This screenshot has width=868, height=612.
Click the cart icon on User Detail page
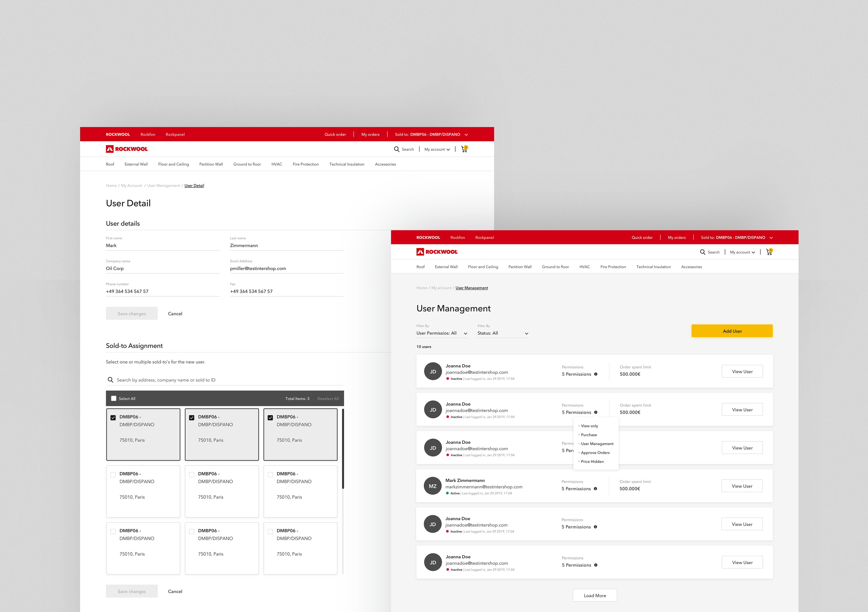(464, 149)
